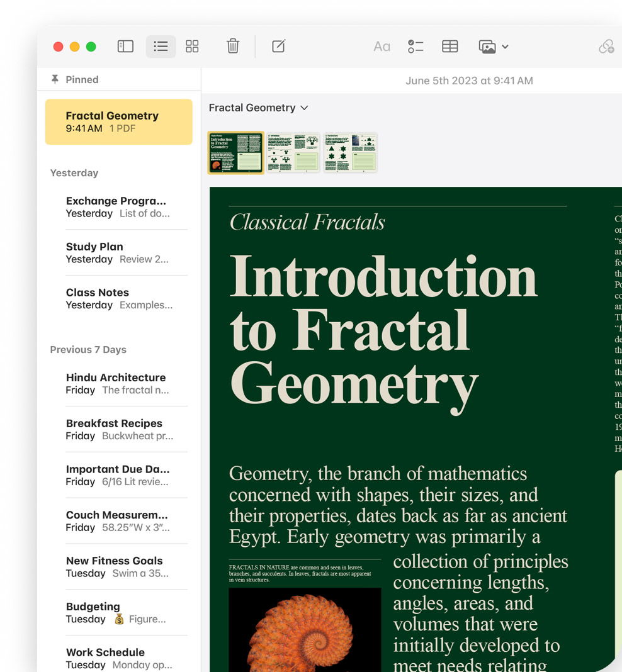Click the Pinned section header
This screenshot has height=672, width=622.
tap(82, 79)
